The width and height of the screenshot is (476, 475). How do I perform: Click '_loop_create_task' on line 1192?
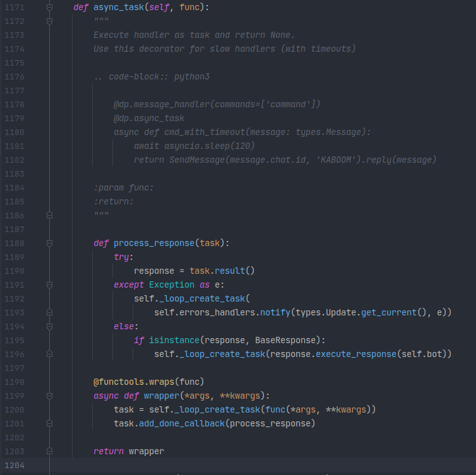[202, 299]
